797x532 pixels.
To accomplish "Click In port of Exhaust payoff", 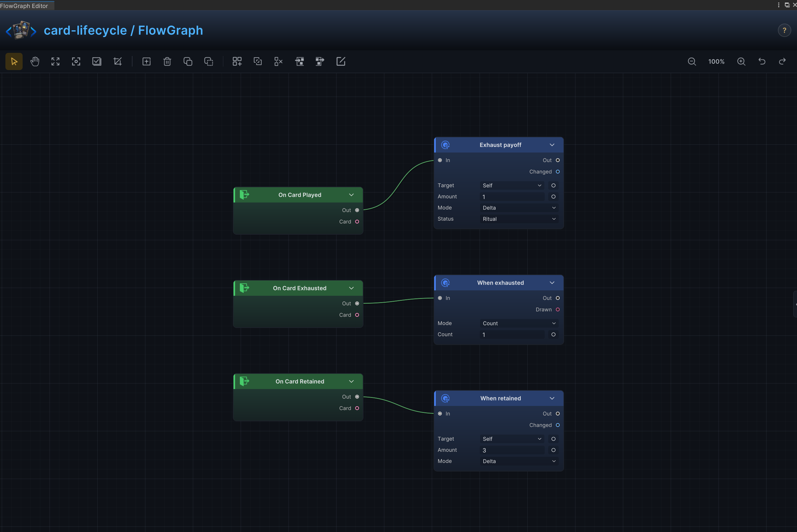I will click(440, 160).
